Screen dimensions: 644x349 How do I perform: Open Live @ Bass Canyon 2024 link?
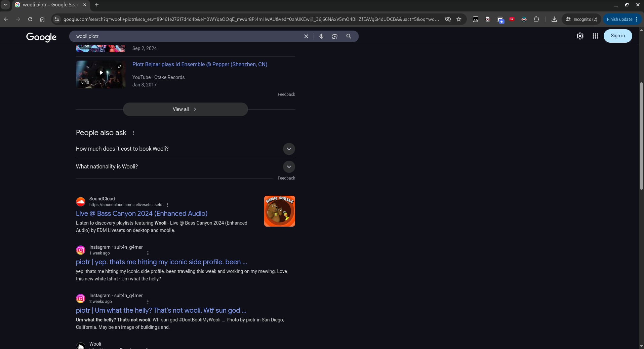point(142,214)
